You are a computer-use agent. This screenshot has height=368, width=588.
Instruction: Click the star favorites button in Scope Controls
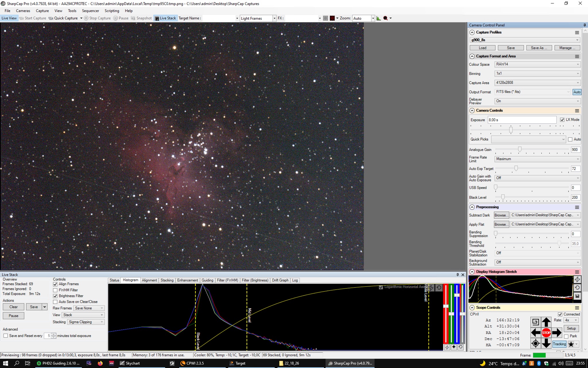(x=571, y=344)
